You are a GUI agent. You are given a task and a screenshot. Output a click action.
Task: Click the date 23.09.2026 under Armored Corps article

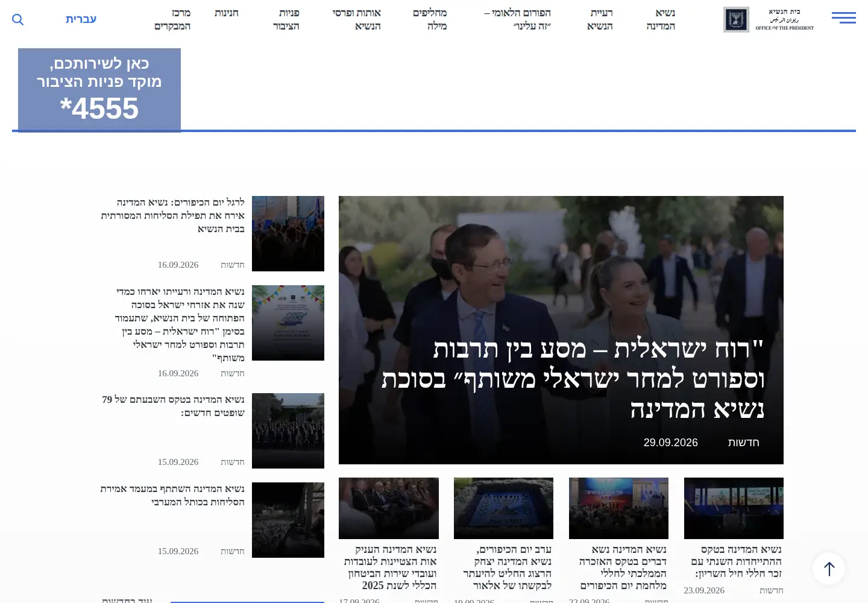coord(704,590)
